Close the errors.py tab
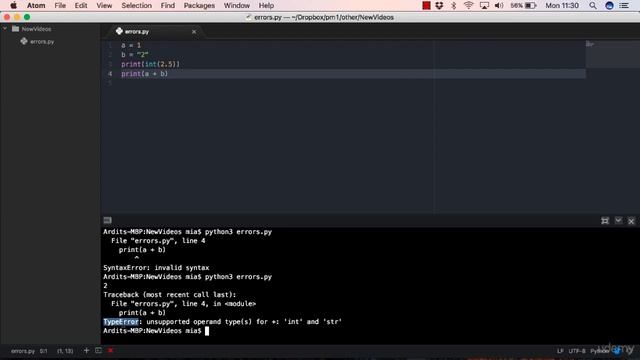The image size is (640, 360). (x=194, y=31)
